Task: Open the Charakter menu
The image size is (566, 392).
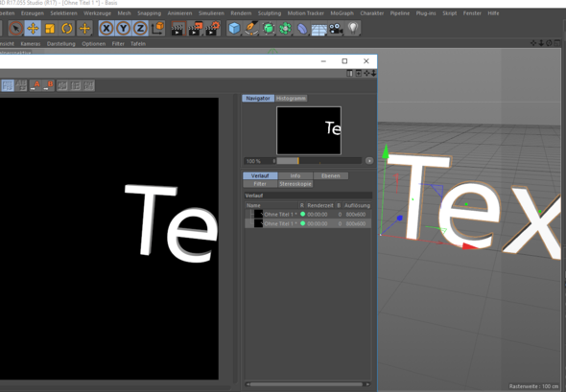Action: pyautogui.click(x=372, y=13)
